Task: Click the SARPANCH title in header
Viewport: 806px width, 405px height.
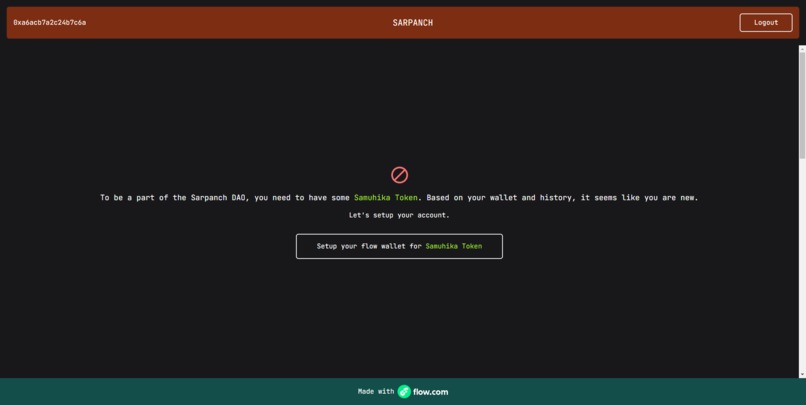Action: click(x=412, y=23)
